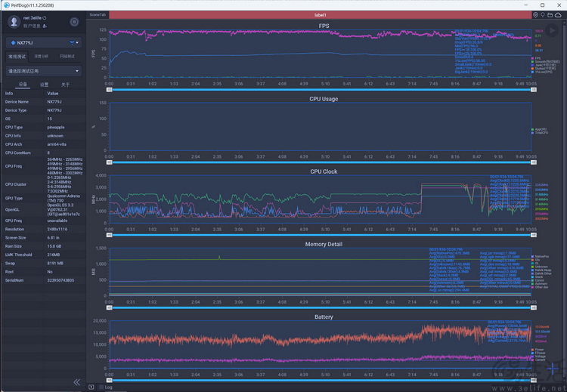Click the GPU Freq value unavailable

57,221
